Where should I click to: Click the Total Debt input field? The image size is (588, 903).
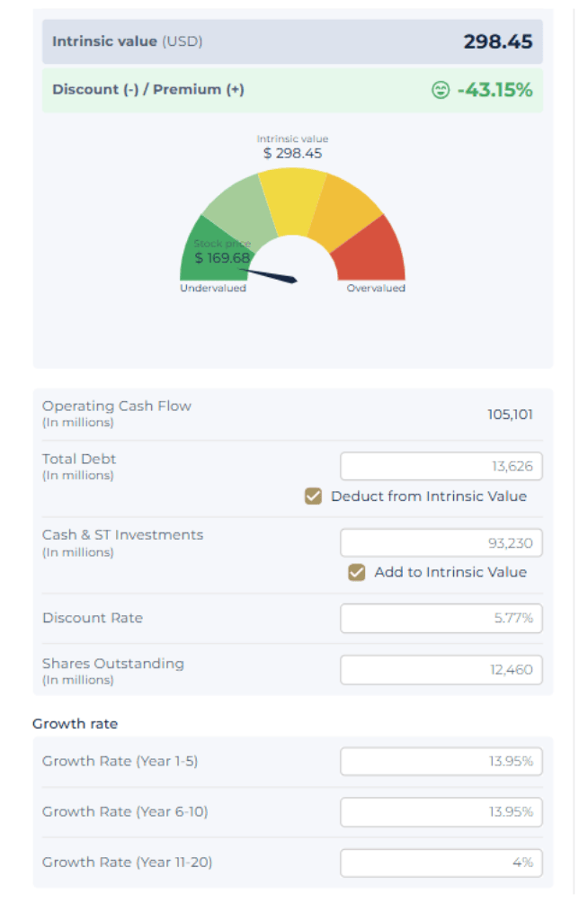coord(441,466)
